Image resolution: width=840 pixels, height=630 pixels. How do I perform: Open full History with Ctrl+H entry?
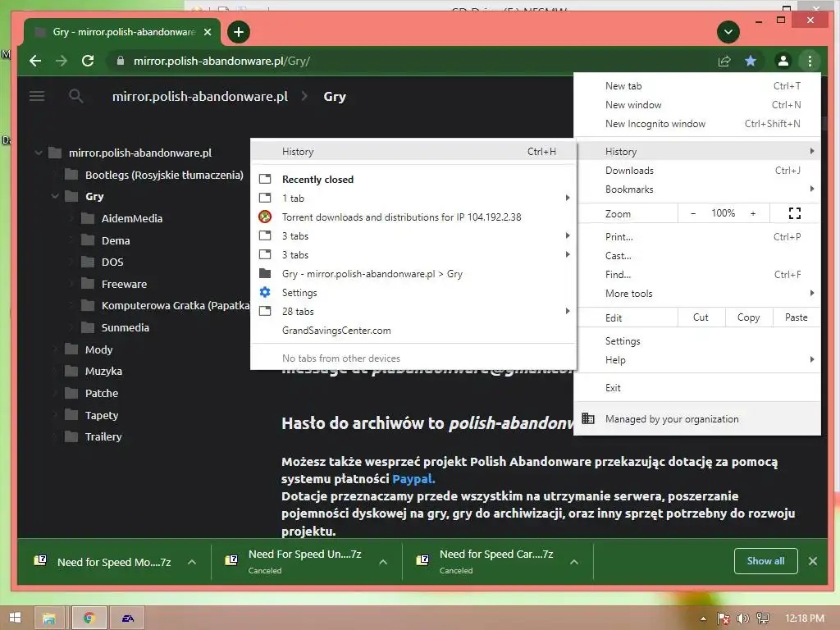pos(413,152)
